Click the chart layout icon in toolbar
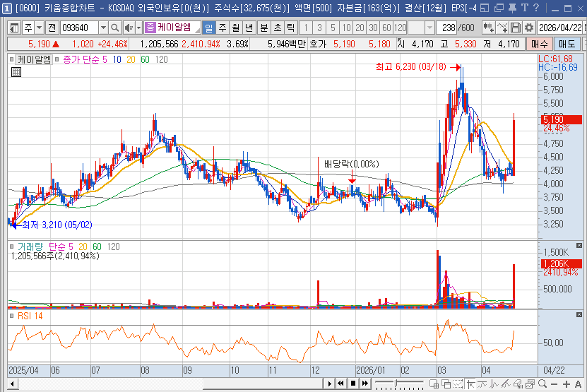This screenshot has width=587, height=392. pos(14,28)
